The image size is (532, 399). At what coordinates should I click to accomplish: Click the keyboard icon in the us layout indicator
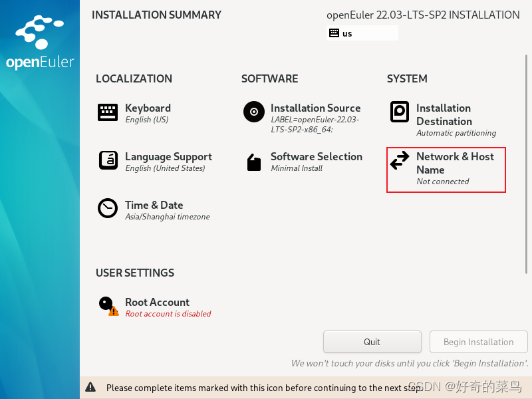pos(334,33)
